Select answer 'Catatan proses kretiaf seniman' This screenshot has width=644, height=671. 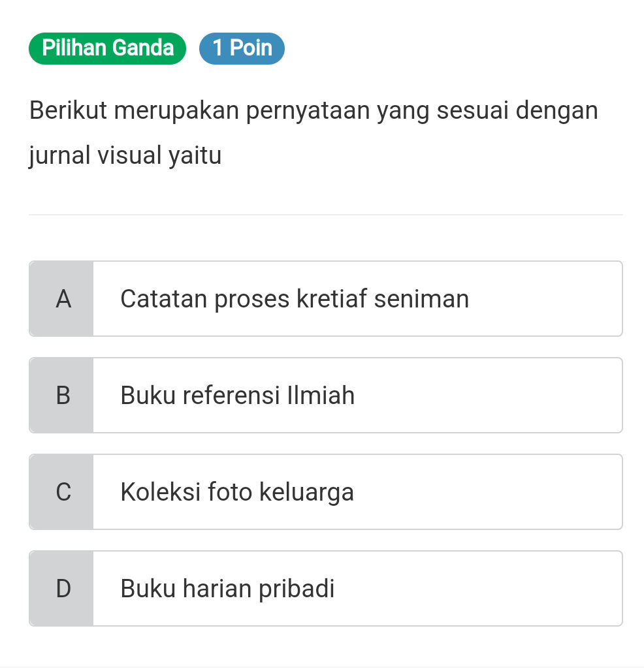pyautogui.click(x=295, y=298)
